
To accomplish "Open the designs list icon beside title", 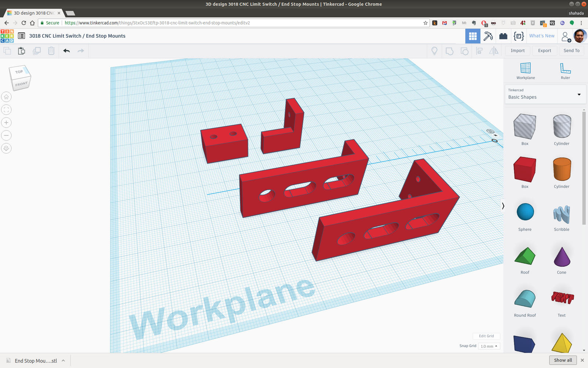I will 22,36.
